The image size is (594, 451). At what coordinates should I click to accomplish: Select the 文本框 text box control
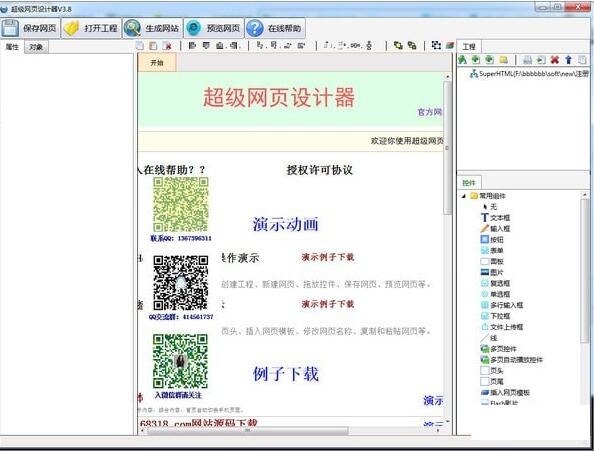(496, 218)
